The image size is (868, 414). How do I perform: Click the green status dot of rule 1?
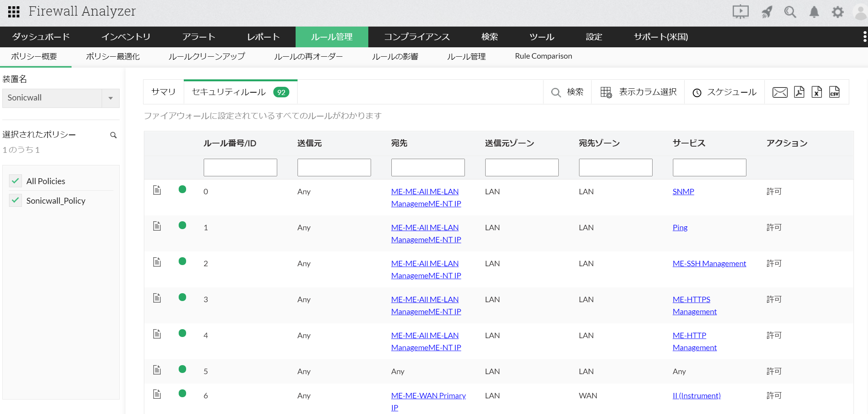[182, 226]
